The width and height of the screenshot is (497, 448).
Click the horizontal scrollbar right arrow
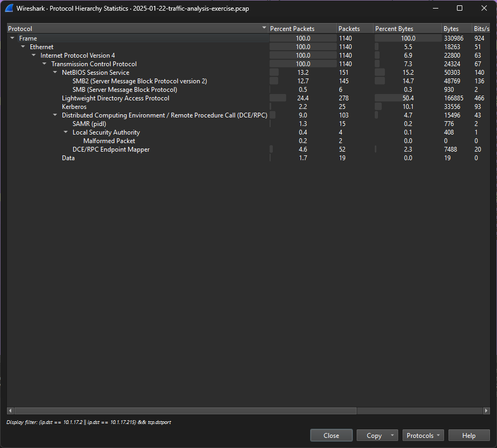click(x=486, y=411)
